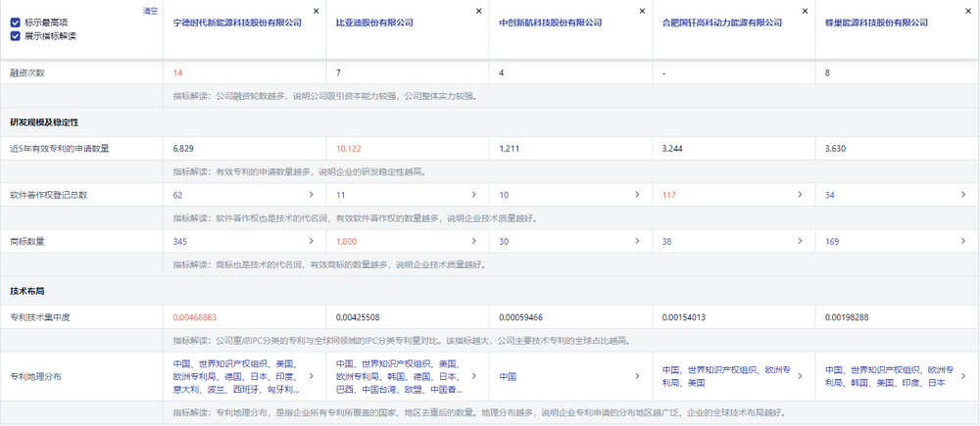Open 比亚迪 patent geography country list
Viewport: 980px width, 426px height.
click(400, 377)
